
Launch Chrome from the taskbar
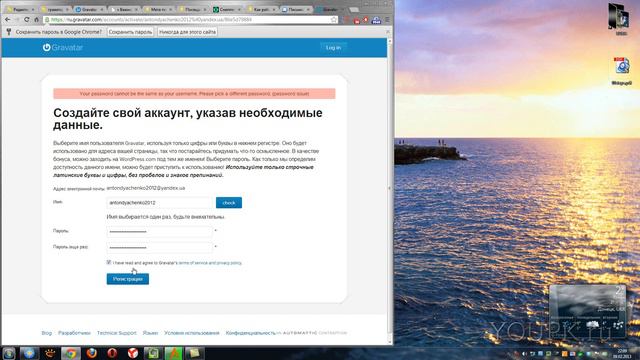(x=71, y=353)
